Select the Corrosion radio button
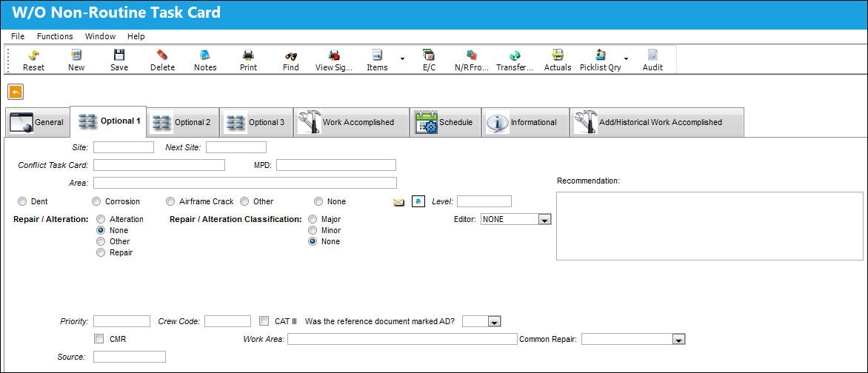 [96, 201]
